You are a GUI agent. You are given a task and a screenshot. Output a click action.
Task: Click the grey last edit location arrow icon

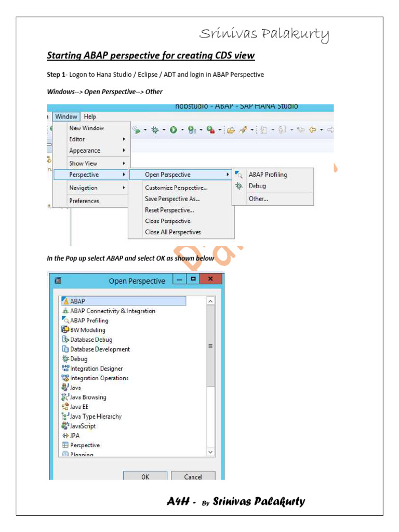click(301, 129)
